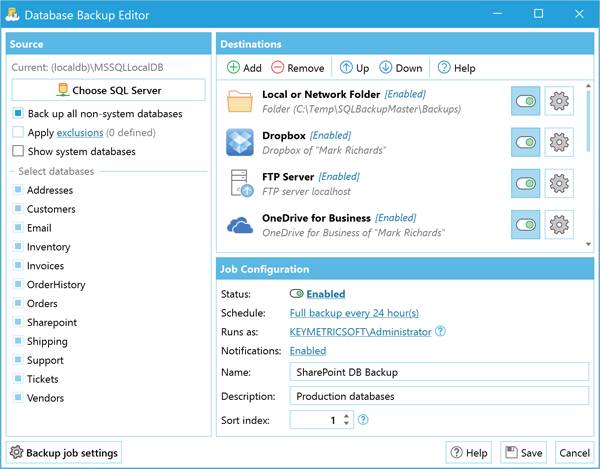Toggle the OneDrive for Business switch
600x469 pixels.
[x=525, y=225]
